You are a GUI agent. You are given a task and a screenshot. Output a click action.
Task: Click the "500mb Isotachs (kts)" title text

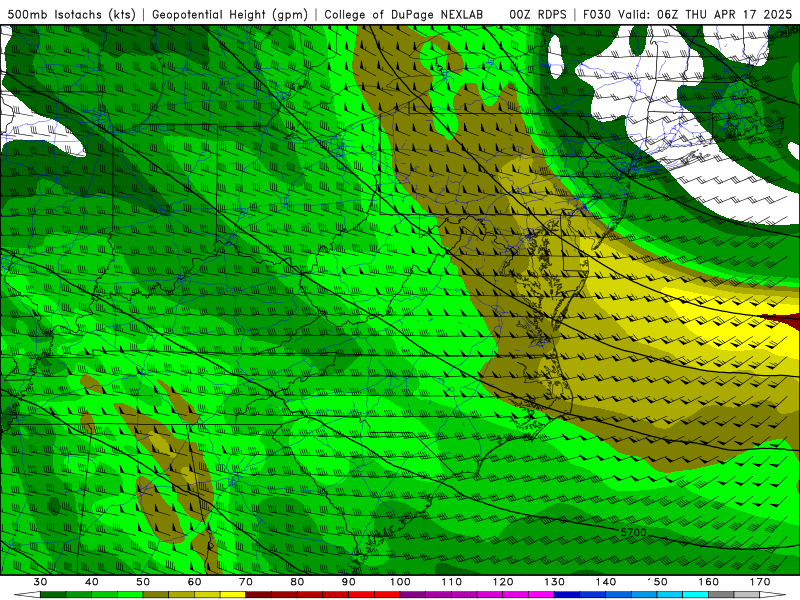click(x=71, y=15)
